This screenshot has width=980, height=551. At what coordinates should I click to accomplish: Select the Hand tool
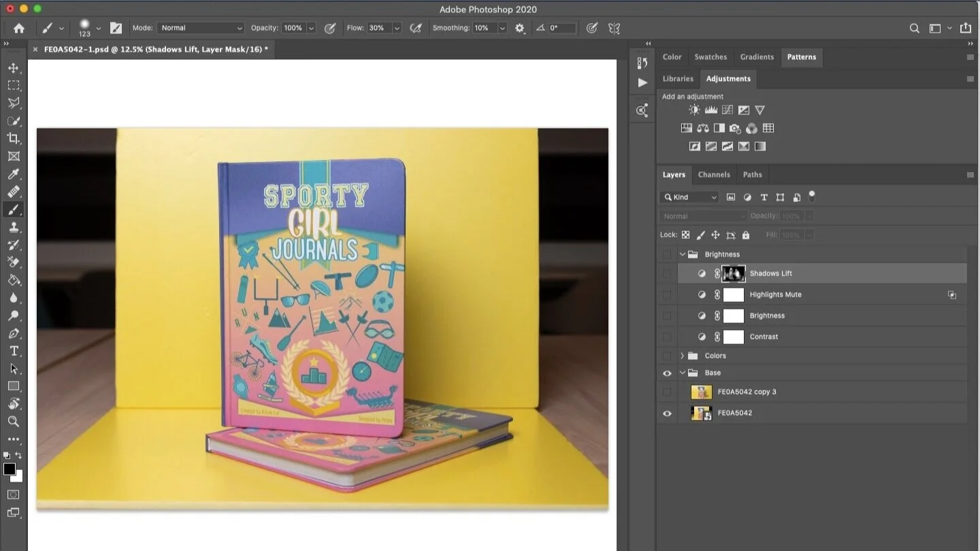[x=14, y=404]
